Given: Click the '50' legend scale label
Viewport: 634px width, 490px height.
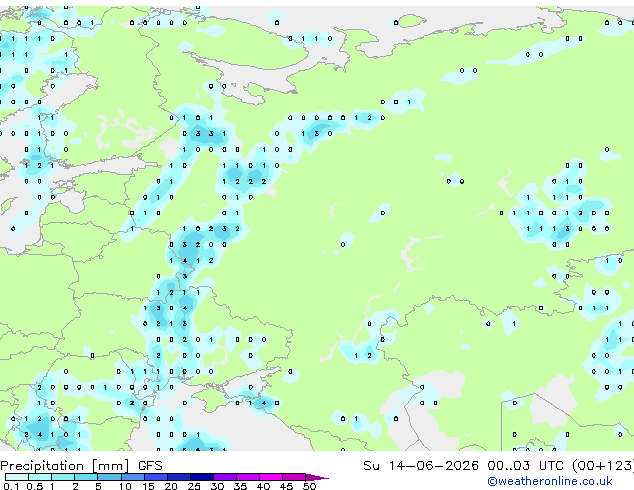Looking at the screenshot, I should coord(309,486).
